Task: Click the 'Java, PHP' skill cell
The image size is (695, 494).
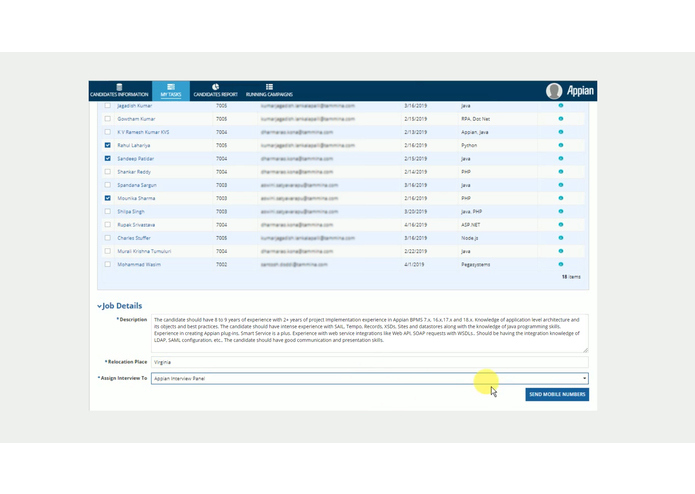Action: [471, 211]
